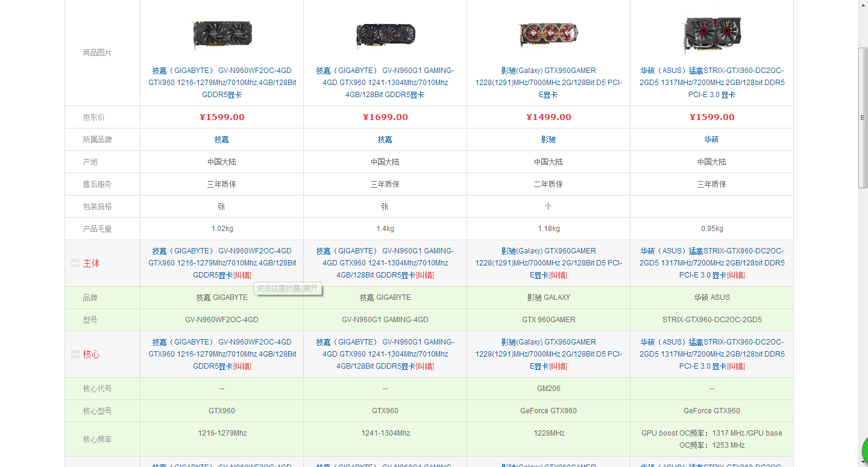Click 纠错 in 主体 row, first product
Image resolution: width=868 pixels, height=467 pixels.
click(242, 275)
